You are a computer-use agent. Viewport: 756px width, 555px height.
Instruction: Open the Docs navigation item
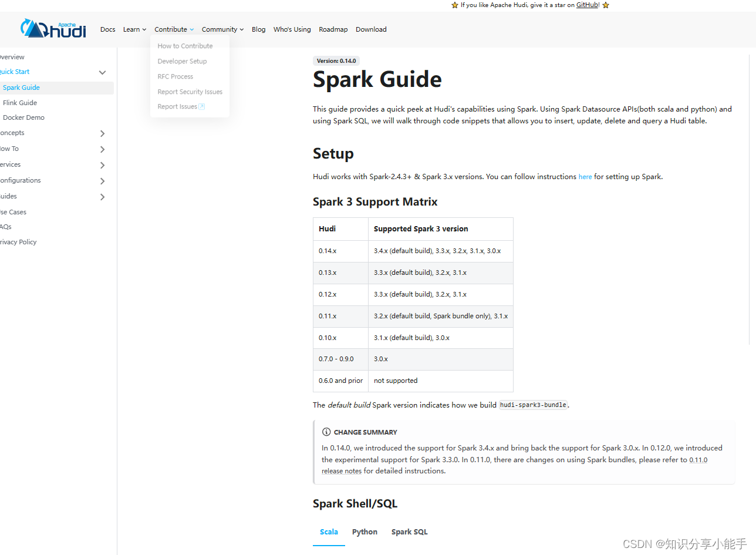[x=108, y=29]
